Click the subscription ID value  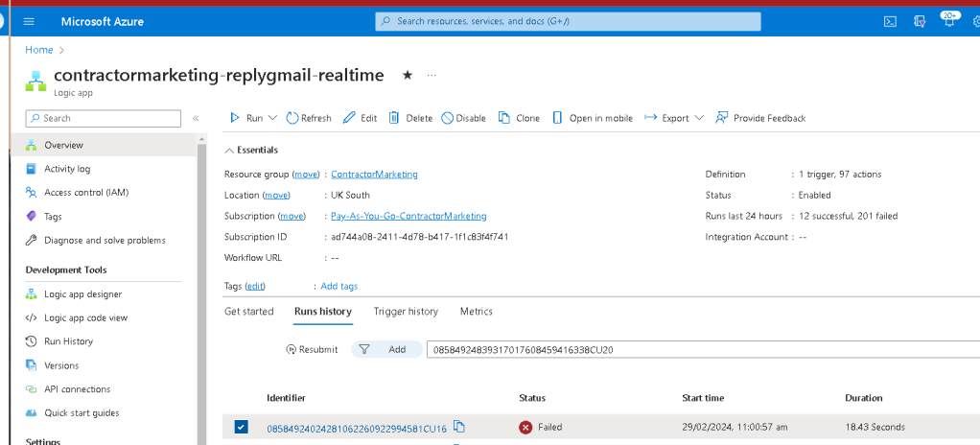coord(419,237)
